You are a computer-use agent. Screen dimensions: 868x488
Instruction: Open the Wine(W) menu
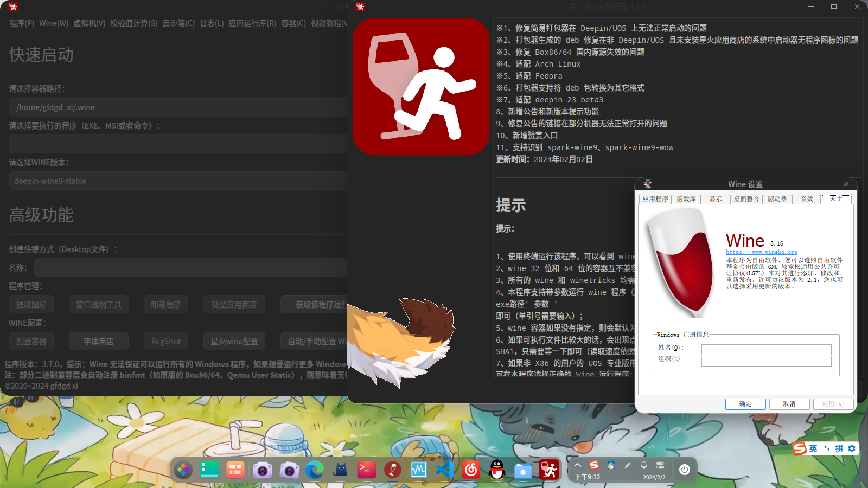pos(54,23)
